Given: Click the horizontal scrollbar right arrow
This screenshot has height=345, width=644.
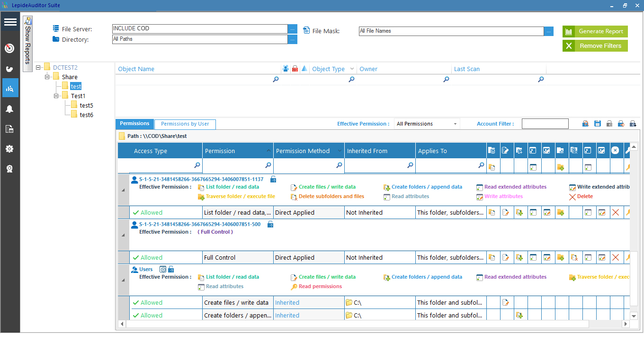Looking at the screenshot, I should pos(625,324).
